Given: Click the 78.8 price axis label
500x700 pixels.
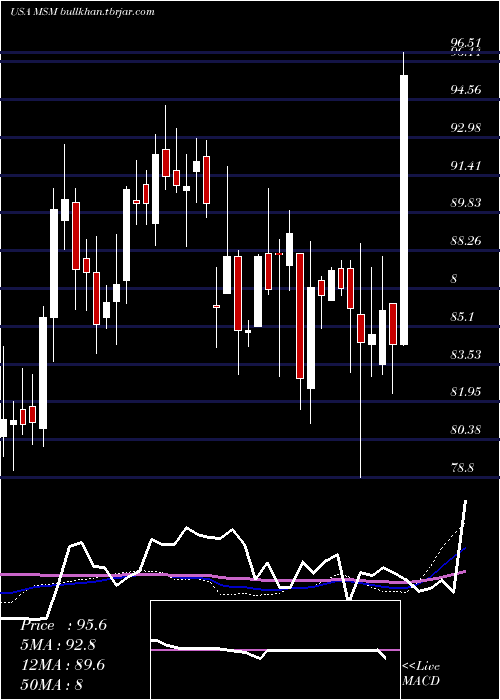Looking at the screenshot, I should pyautogui.click(x=462, y=468).
